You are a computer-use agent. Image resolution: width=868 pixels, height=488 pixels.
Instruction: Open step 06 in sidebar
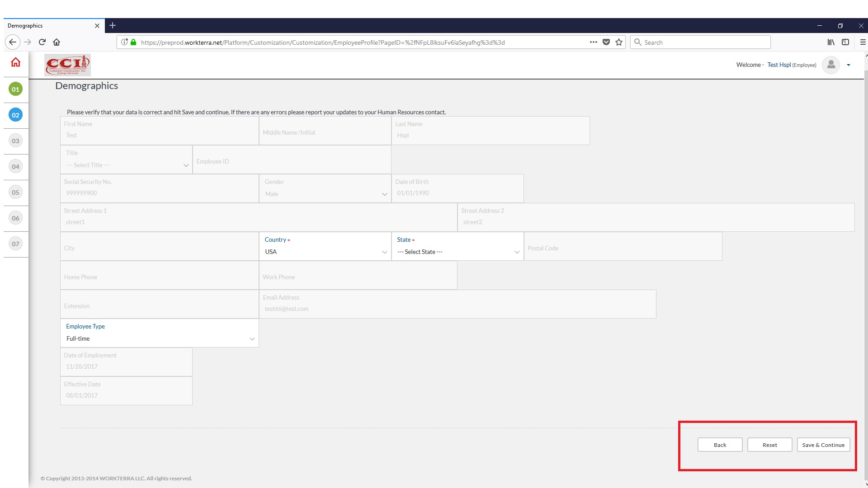coord(16,218)
